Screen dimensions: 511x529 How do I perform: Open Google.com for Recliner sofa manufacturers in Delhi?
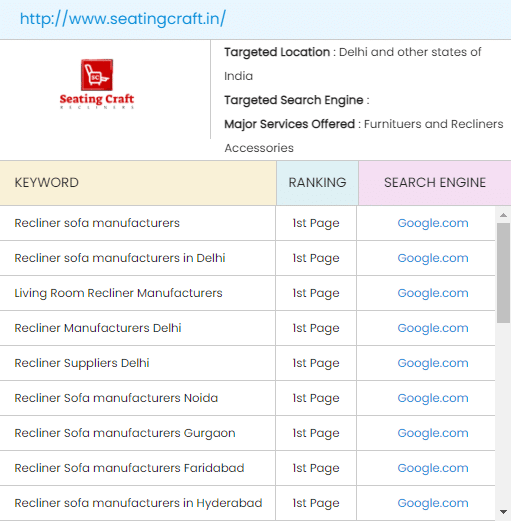[433, 258]
